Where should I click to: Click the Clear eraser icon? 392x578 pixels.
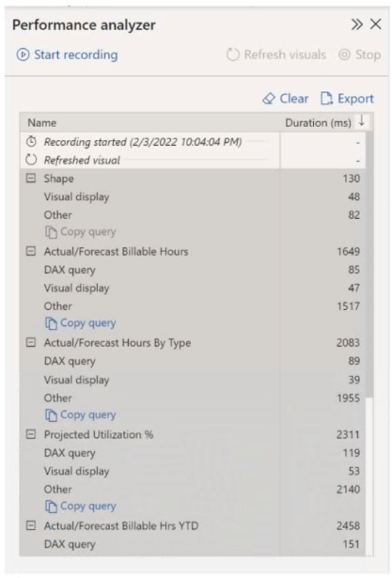click(x=269, y=99)
